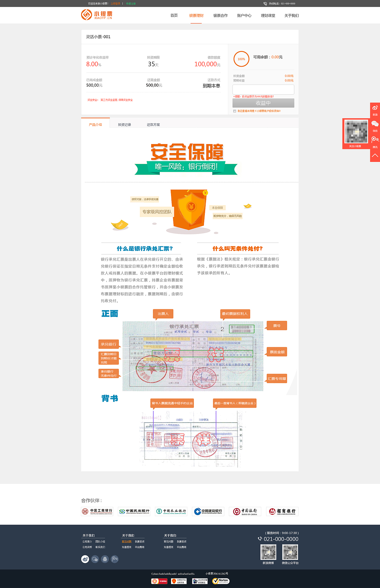Click the 中国农业银行 partner logo
Viewport: 380px width, 588px height.
171,511
